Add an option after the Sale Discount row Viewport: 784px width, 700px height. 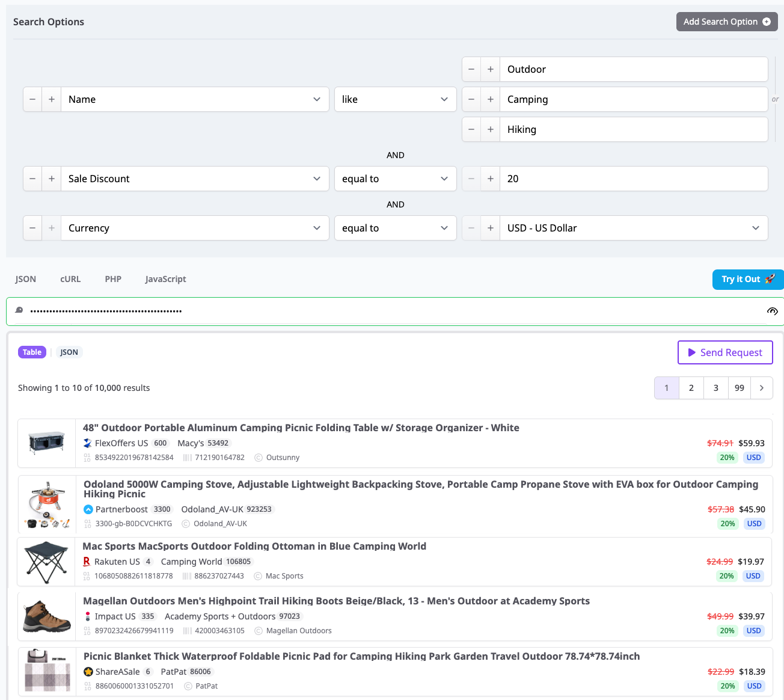pyautogui.click(x=52, y=179)
